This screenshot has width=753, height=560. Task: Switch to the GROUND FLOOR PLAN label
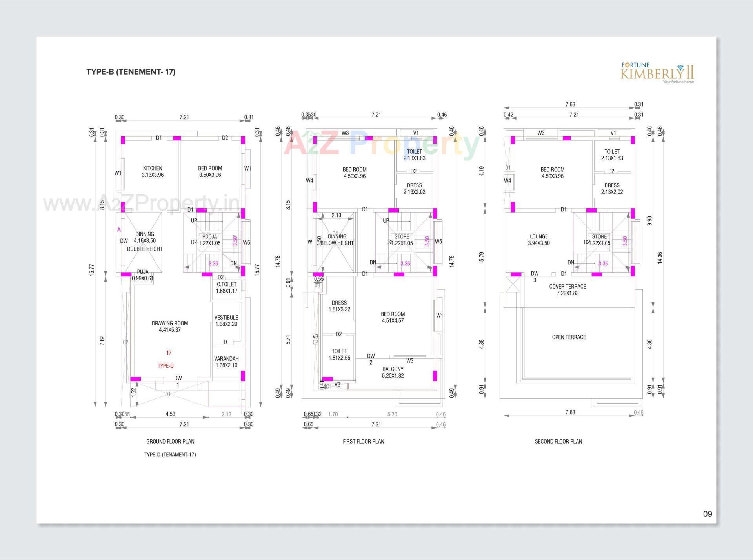(x=170, y=441)
